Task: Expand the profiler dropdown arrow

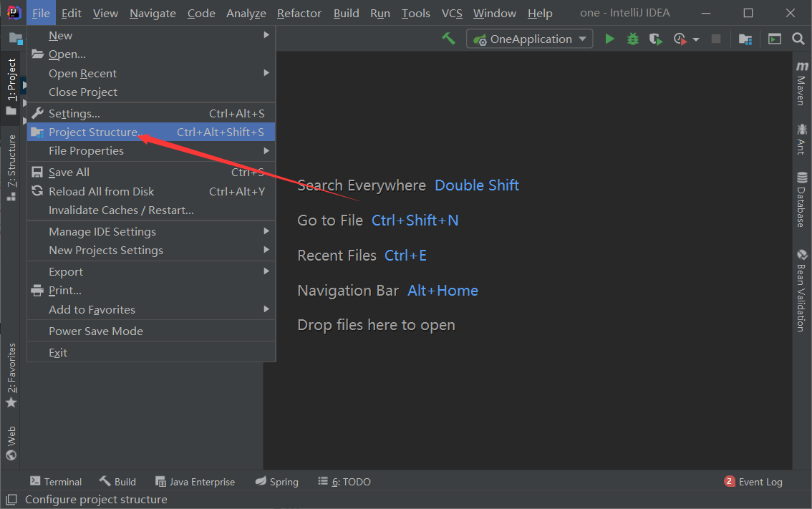Action: click(696, 39)
